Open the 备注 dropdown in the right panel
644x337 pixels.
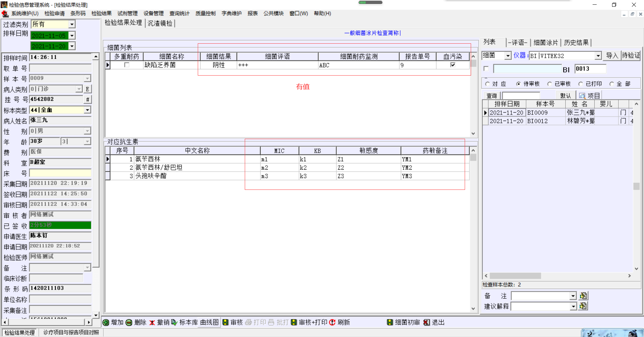573,296
